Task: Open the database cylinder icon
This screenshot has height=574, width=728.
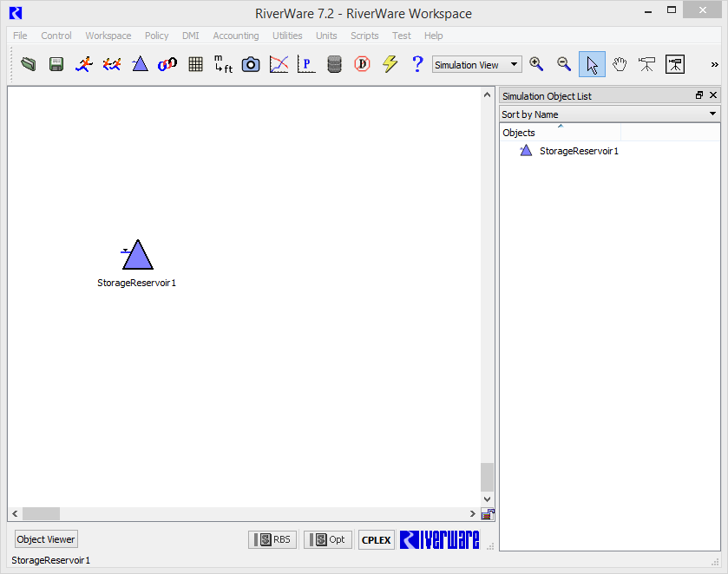Action: coord(334,64)
